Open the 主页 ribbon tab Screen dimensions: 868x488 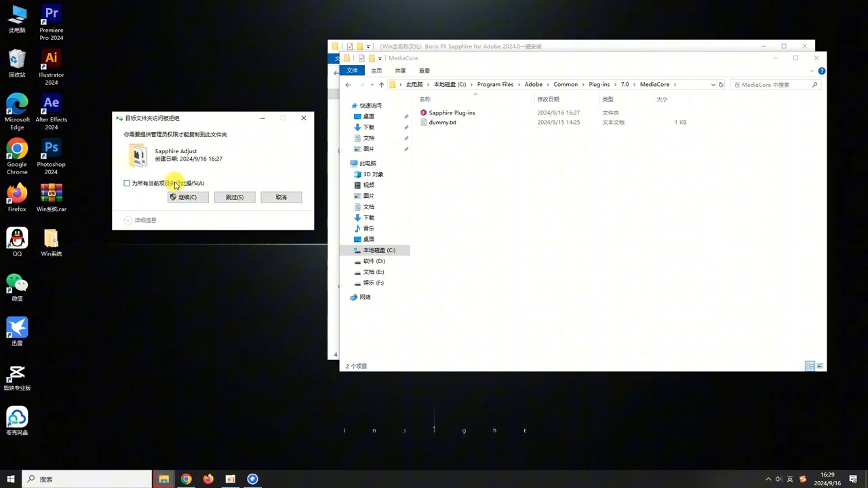point(376,70)
